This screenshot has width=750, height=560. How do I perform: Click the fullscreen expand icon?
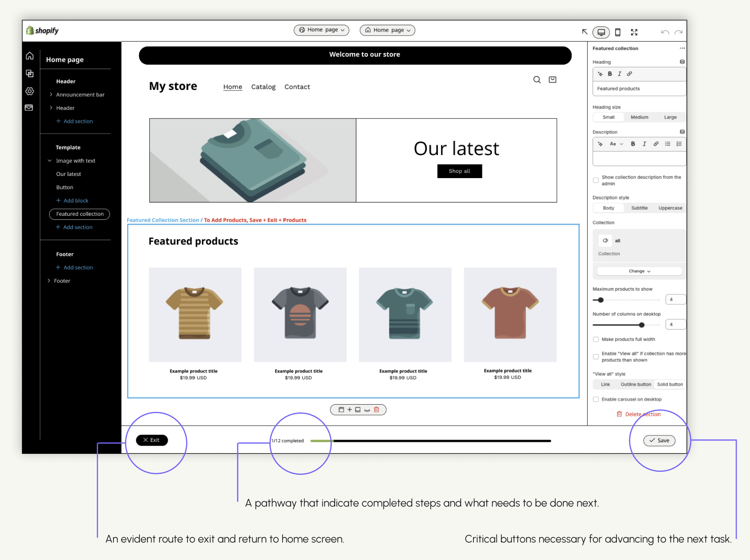coord(634,32)
